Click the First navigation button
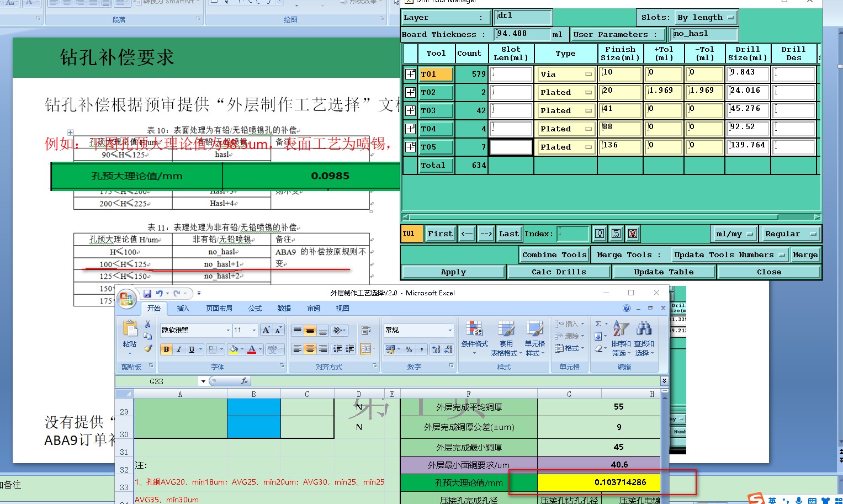Viewport: 843px width, 504px height. 440,234
